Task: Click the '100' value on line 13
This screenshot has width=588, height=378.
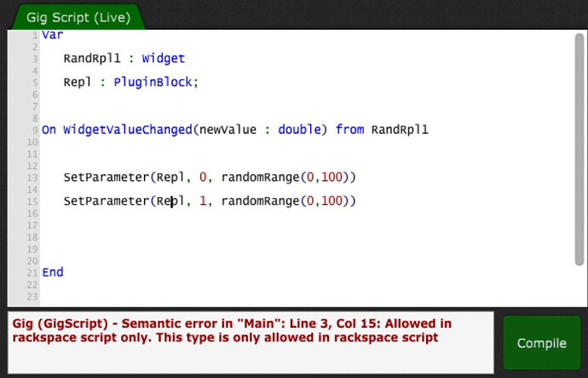Action: click(x=332, y=177)
